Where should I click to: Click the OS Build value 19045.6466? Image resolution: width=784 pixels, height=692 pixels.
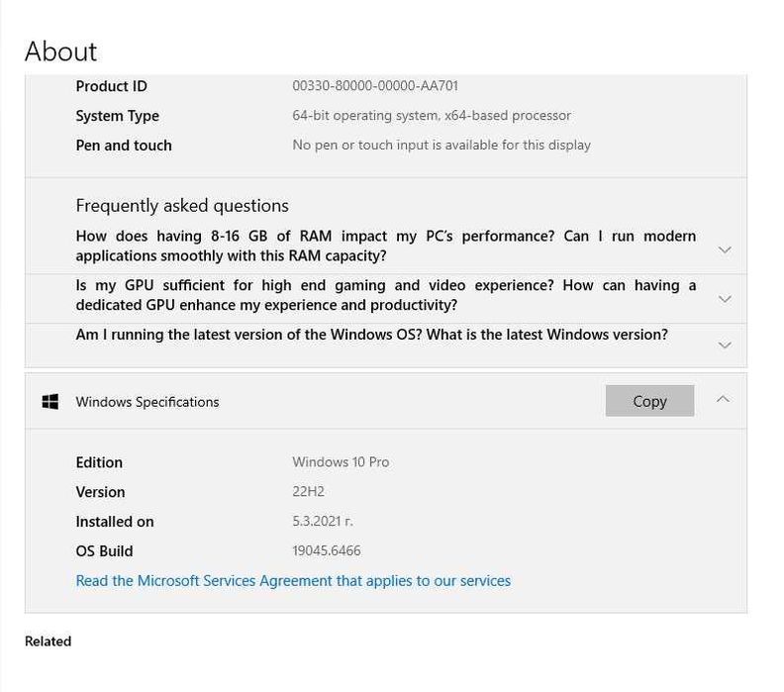click(x=327, y=550)
